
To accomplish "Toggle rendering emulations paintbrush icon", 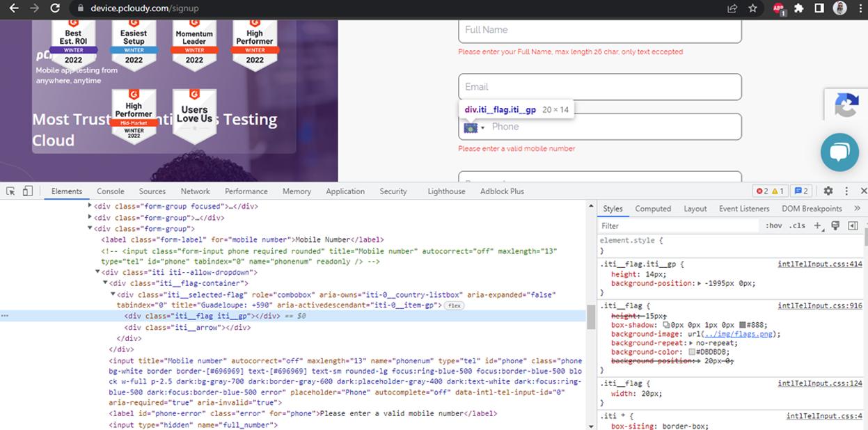I will point(835,225).
